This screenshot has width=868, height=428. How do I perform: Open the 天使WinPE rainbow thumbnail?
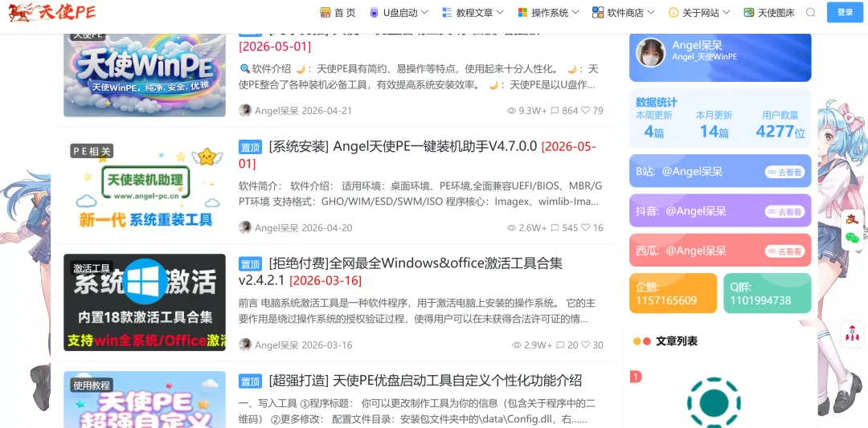(145, 75)
